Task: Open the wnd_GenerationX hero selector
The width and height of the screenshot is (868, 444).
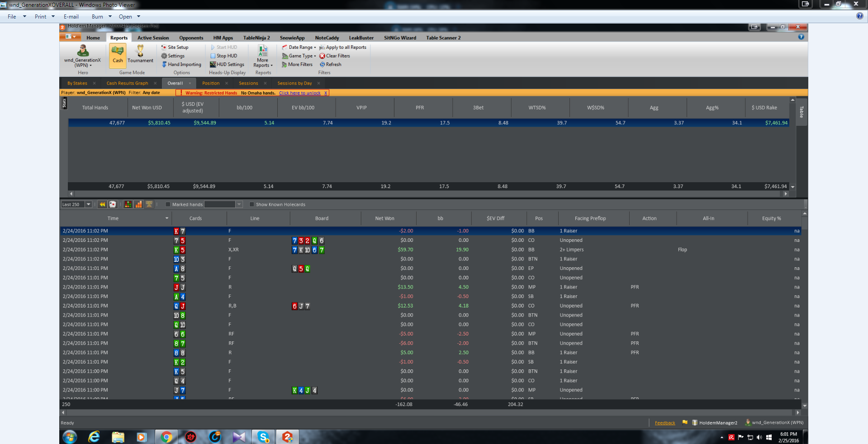Action: [82, 56]
